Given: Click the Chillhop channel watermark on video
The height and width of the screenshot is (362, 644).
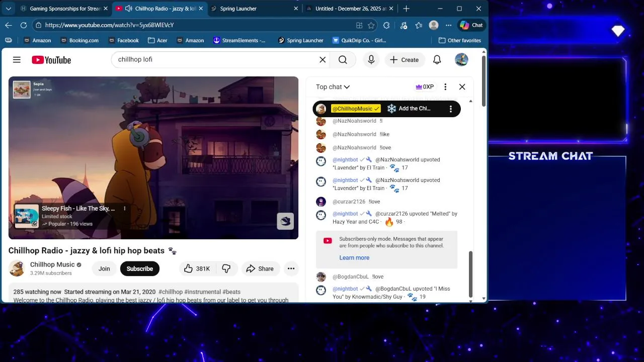Looking at the screenshot, I should point(285,221).
